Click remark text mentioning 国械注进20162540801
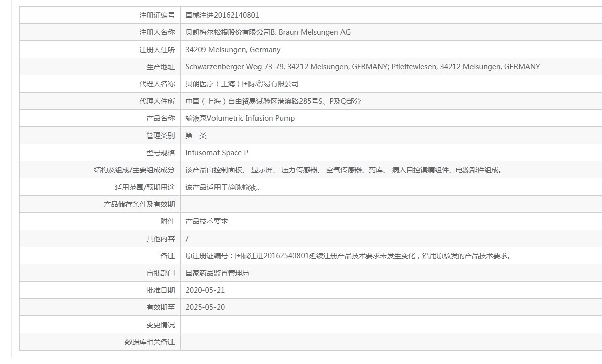Image resolution: width=602 pixels, height=364 pixels. [349, 256]
